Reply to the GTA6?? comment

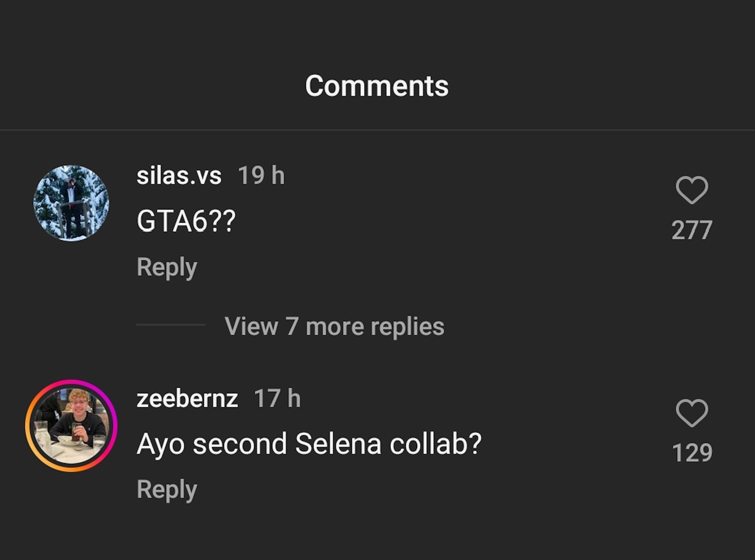point(167,267)
